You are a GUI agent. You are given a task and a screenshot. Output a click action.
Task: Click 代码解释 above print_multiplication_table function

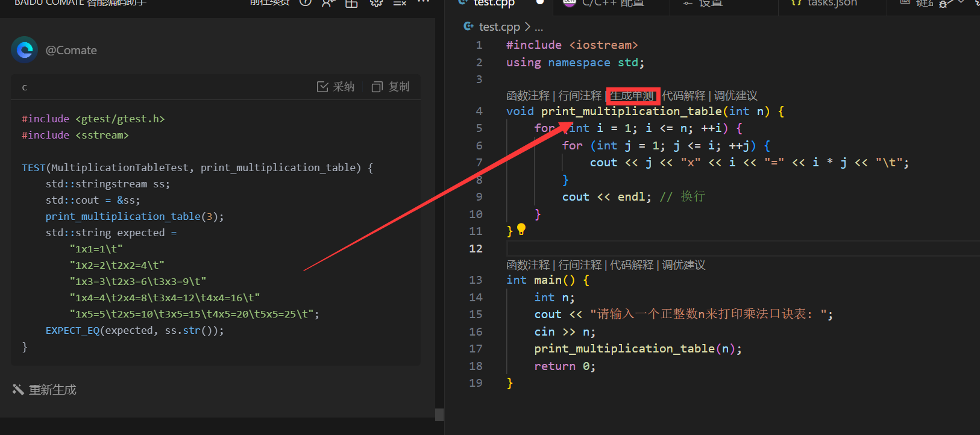tap(683, 96)
